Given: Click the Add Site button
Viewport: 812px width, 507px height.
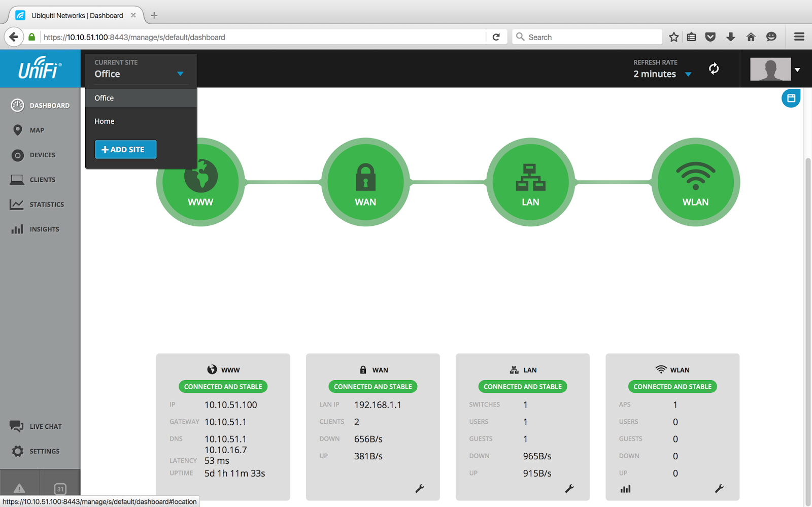Looking at the screenshot, I should click(125, 149).
